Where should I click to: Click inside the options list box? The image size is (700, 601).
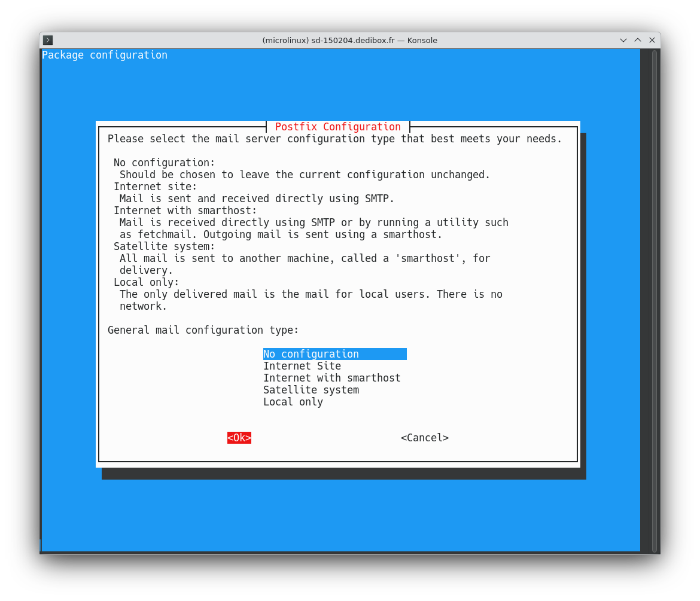pos(335,377)
